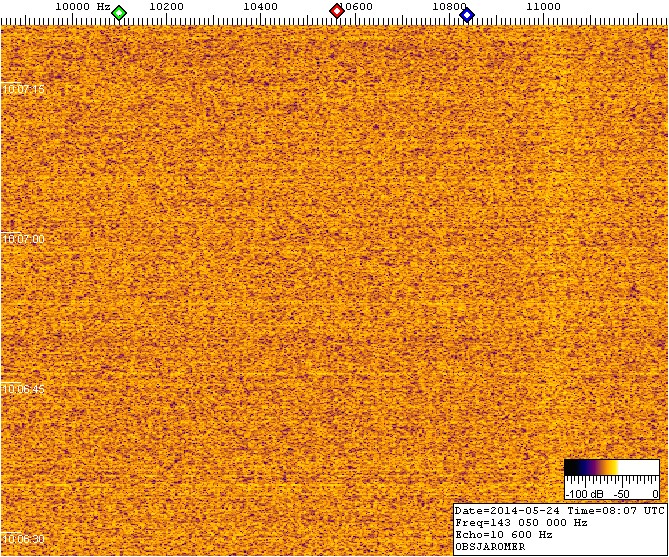This screenshot has width=669, height=557.
Task: Click the 10800 frequency axis label
Action: pos(449,6)
